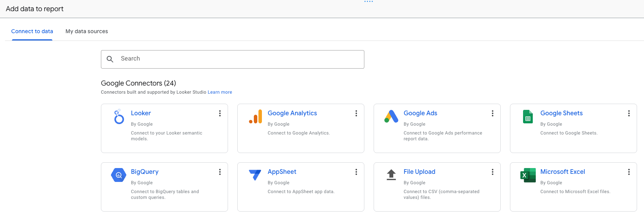The height and width of the screenshot is (217, 644).
Task: Click the Google Ads logo icon
Action: click(391, 116)
